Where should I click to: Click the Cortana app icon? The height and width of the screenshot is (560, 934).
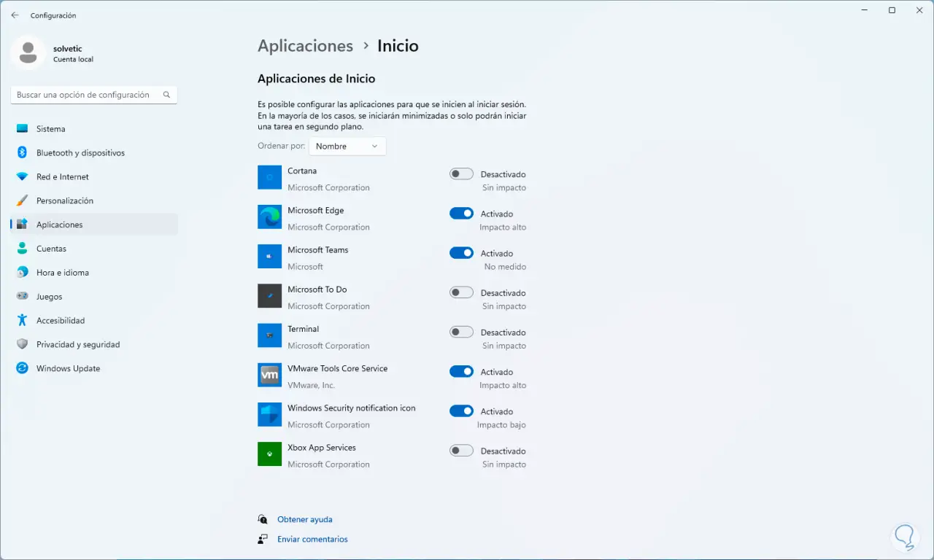pos(270,177)
